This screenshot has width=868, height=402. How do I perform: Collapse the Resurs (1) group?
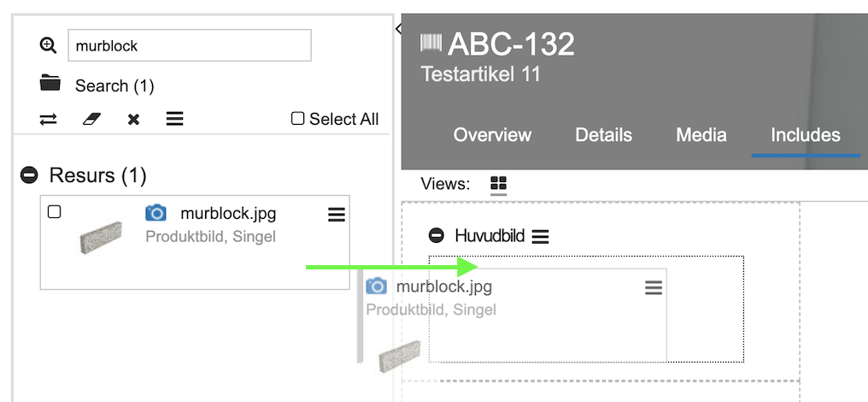tap(30, 175)
